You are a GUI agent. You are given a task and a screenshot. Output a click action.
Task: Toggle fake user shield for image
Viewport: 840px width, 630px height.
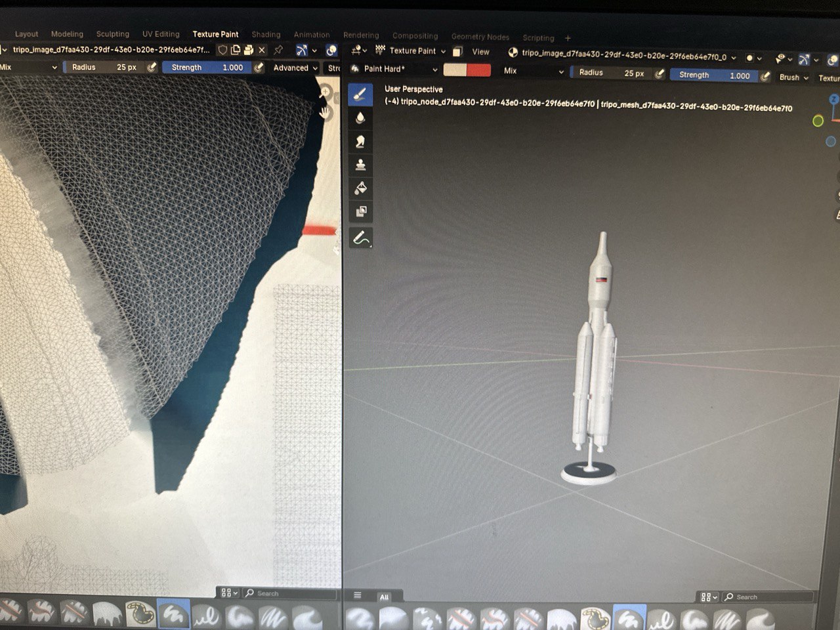click(222, 50)
